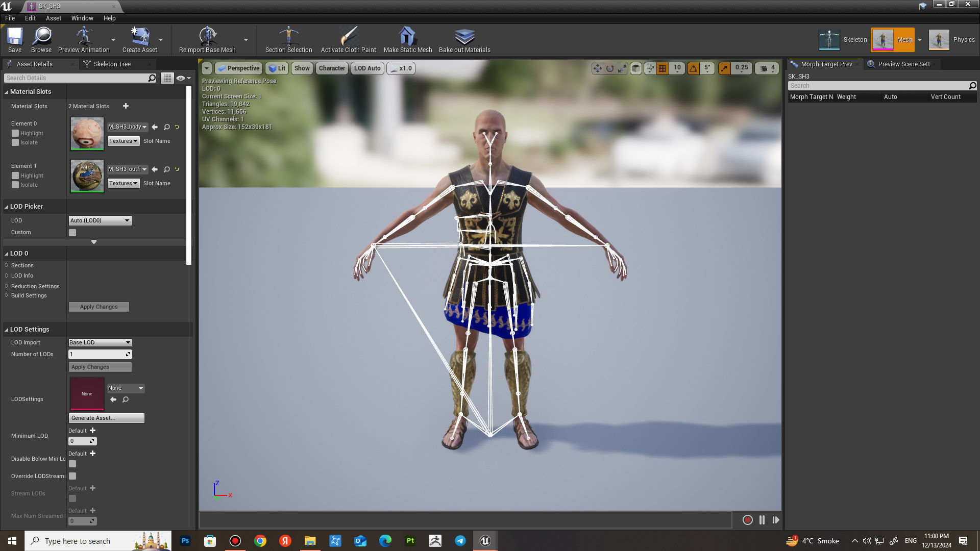
Task: Switch to Preview Scene Settings tab
Action: tap(903, 64)
